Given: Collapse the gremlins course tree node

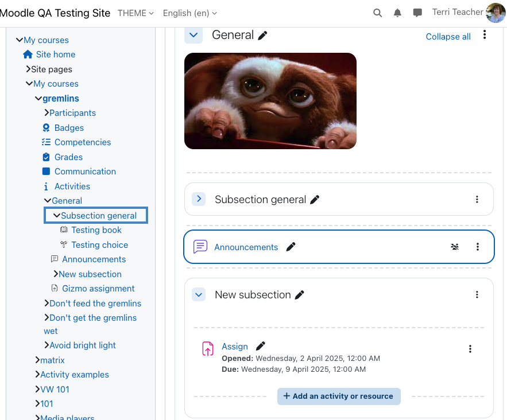Looking at the screenshot, I should pos(38,98).
